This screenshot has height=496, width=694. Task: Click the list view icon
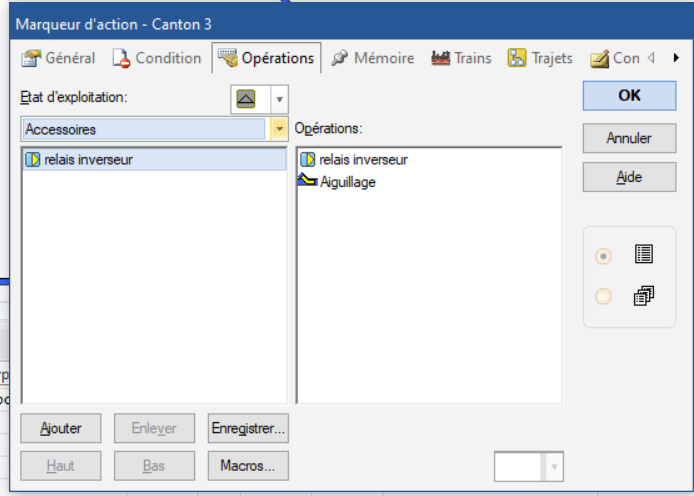(644, 254)
